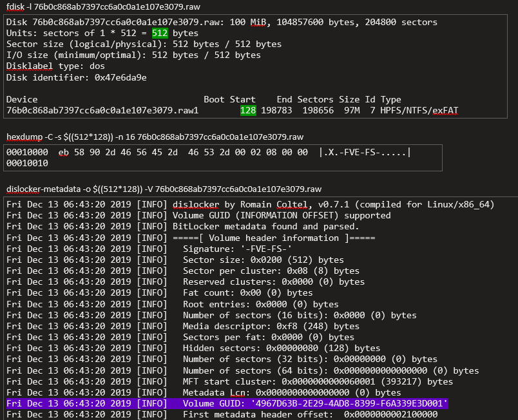518x420 pixels.
Task: Click the green highlighted 512 value
Action: click(x=160, y=33)
